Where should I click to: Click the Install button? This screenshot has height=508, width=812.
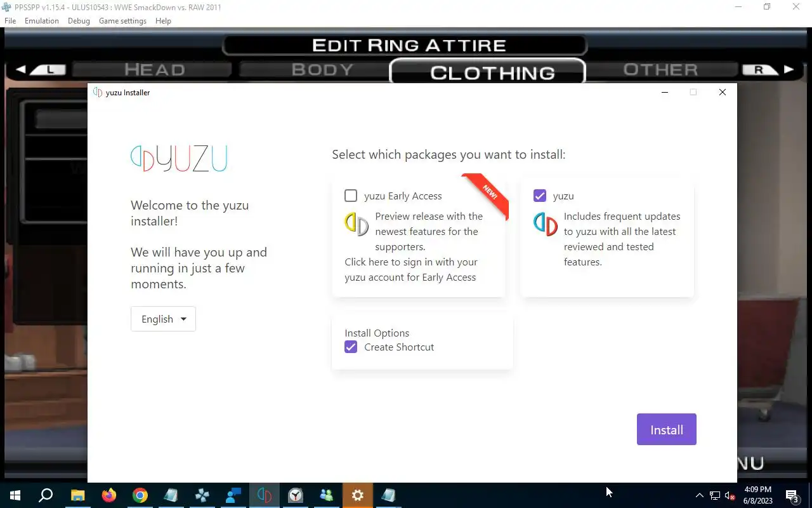667,429
